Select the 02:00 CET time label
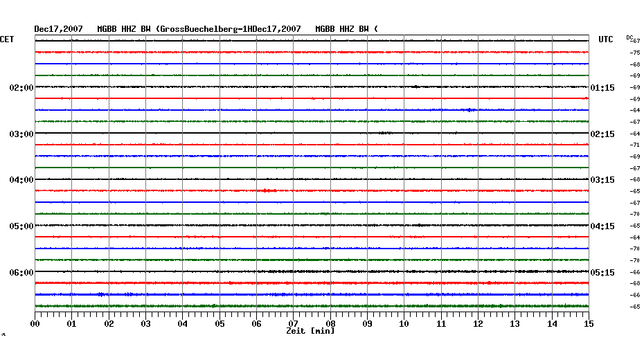 point(21,88)
